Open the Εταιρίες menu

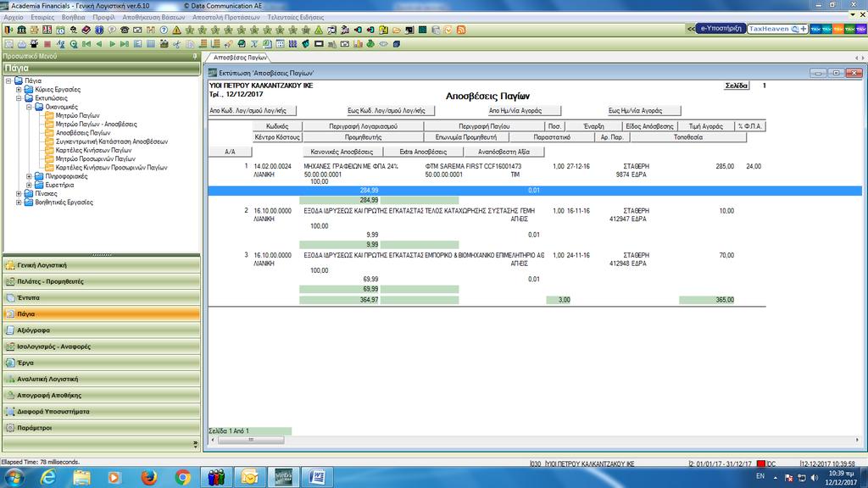tap(42, 17)
